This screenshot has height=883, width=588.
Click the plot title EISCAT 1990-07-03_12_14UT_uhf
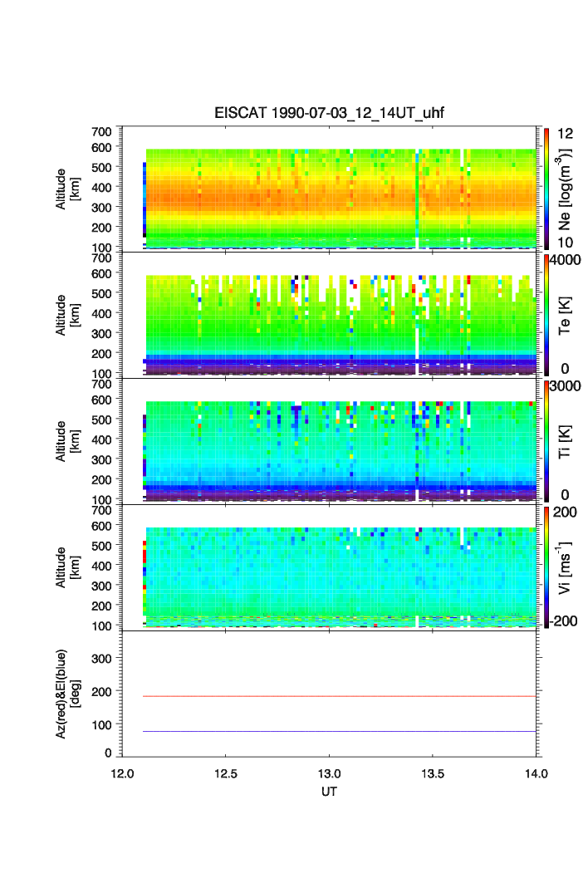[x=329, y=114]
